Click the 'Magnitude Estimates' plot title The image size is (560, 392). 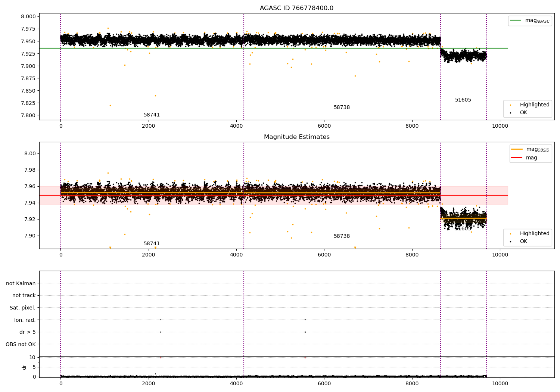[x=296, y=137]
